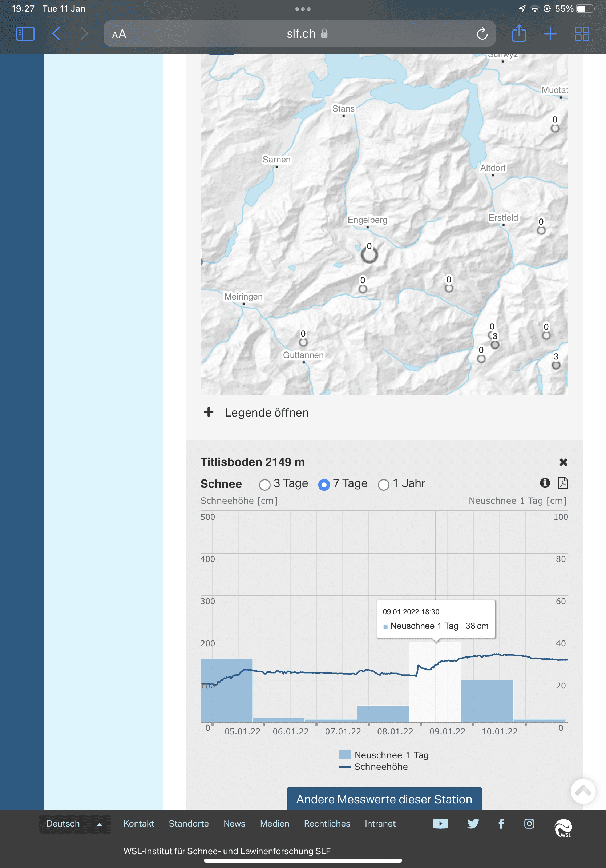Go back to the previous page
This screenshot has width=606, height=868.
[56, 34]
